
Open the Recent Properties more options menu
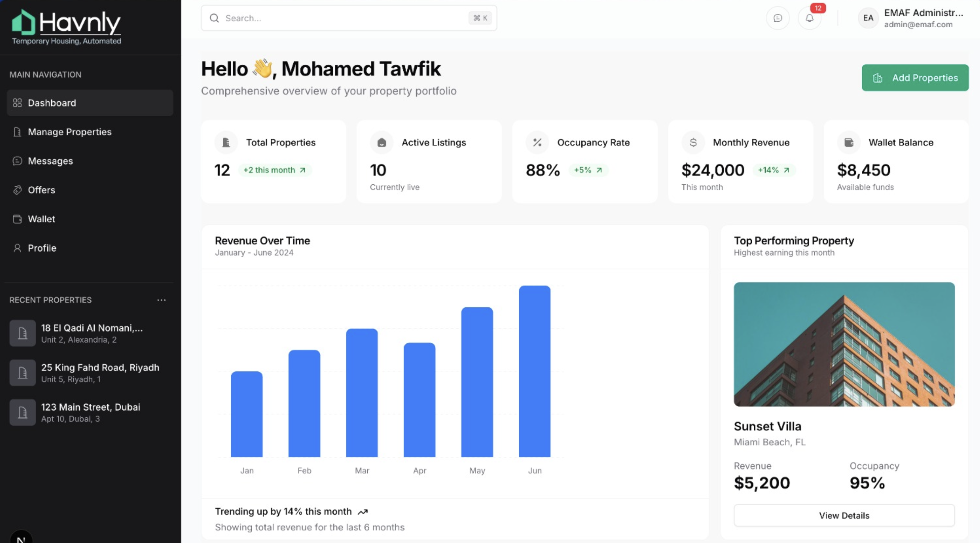click(161, 300)
